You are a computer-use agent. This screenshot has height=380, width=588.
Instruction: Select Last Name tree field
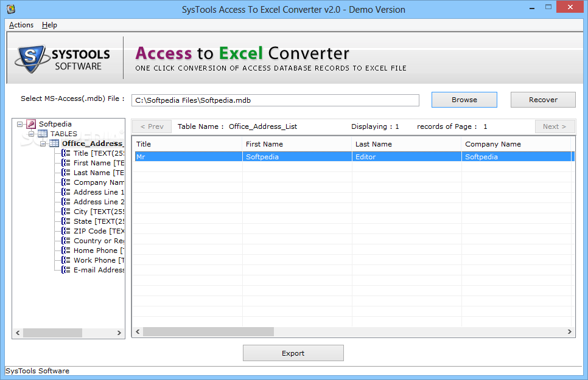(x=99, y=173)
